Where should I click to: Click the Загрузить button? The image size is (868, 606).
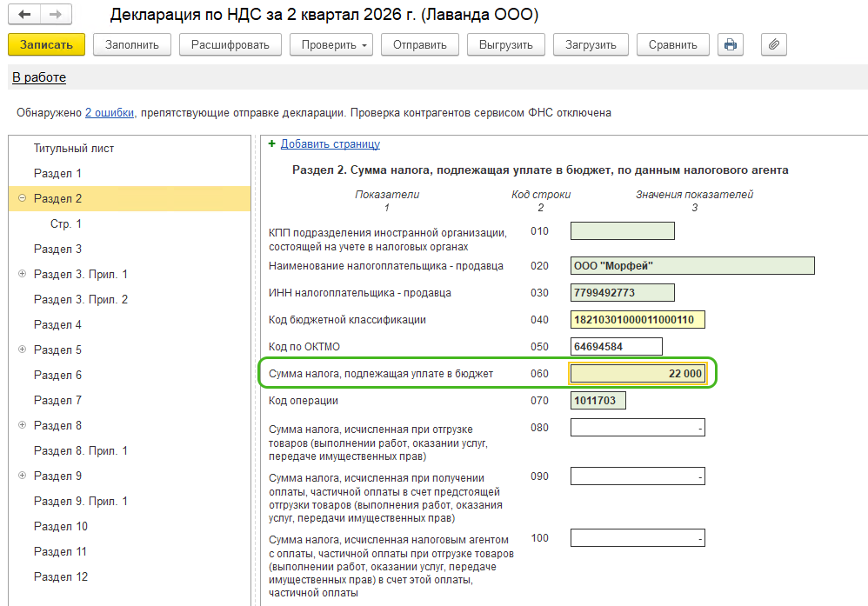point(591,45)
